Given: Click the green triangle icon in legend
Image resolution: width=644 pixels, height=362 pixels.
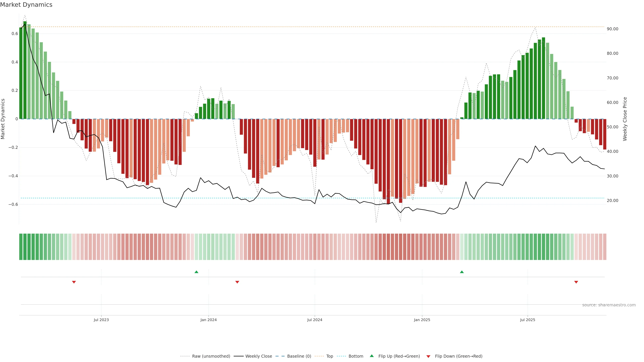Looking at the screenshot, I should 372,356.
